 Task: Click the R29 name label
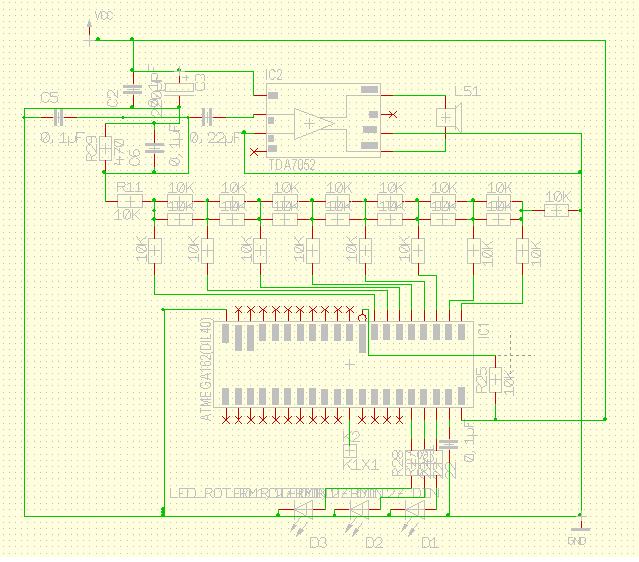click(x=92, y=148)
